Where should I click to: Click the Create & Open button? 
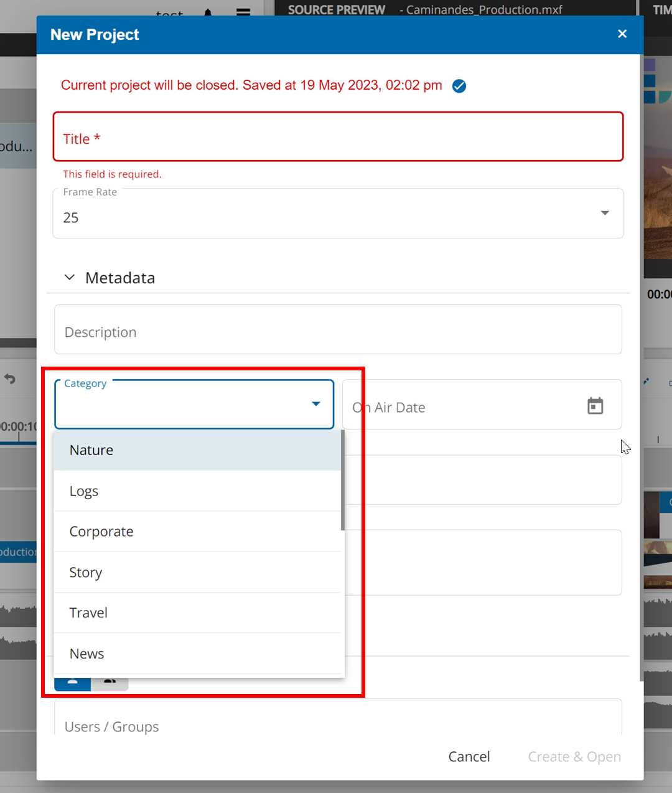point(574,756)
